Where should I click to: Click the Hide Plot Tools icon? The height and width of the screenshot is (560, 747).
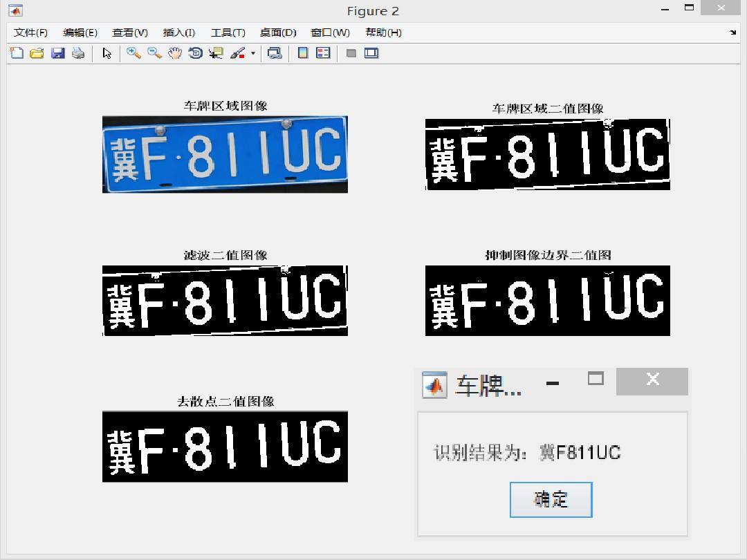pos(351,53)
